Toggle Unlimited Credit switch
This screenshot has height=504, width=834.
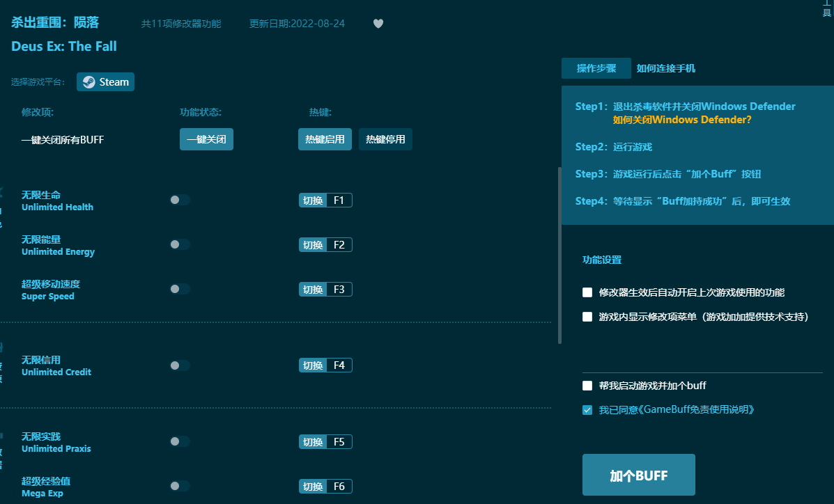coord(179,365)
